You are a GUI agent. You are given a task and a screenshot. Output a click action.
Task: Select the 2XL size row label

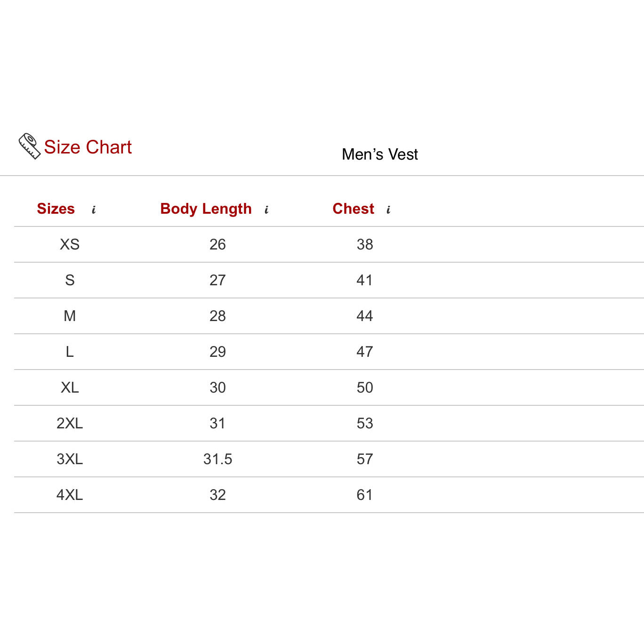[70, 424]
